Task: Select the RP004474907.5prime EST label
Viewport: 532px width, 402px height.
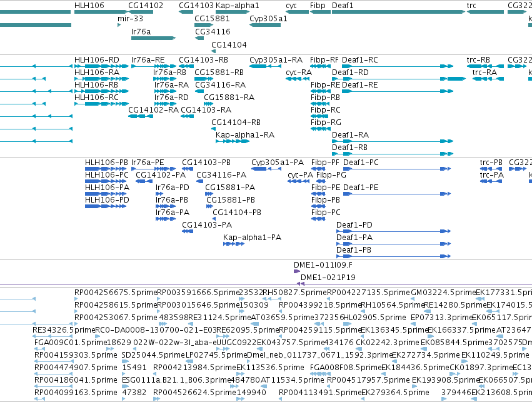Action: pos(76,368)
